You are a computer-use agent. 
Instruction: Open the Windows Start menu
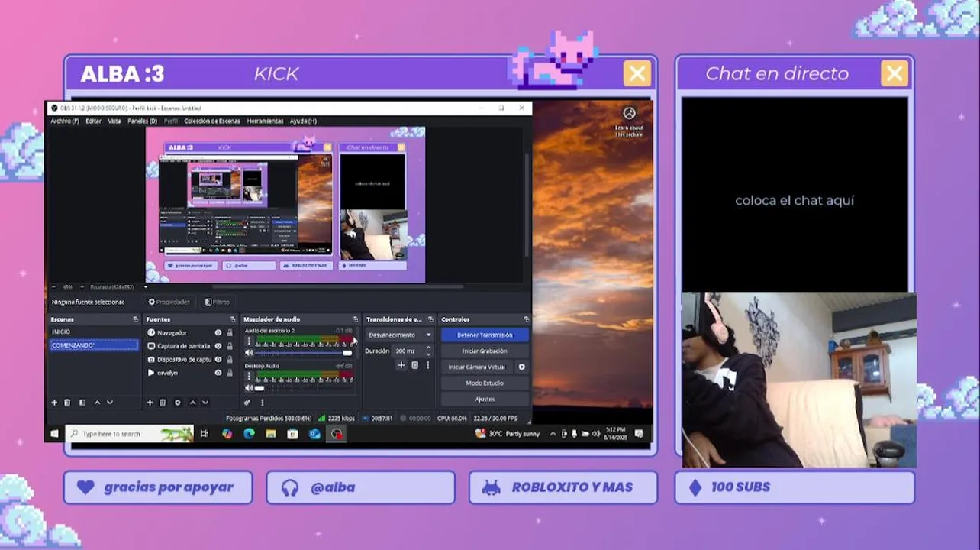pos(55,434)
